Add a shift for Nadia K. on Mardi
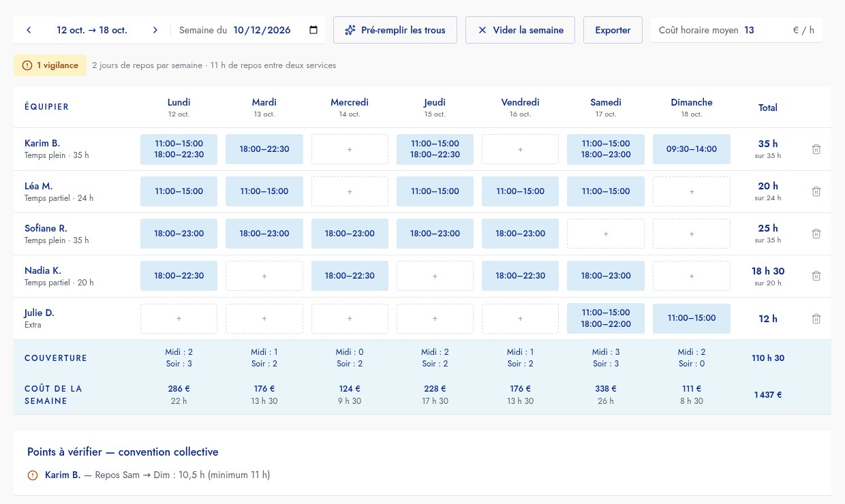 [264, 276]
